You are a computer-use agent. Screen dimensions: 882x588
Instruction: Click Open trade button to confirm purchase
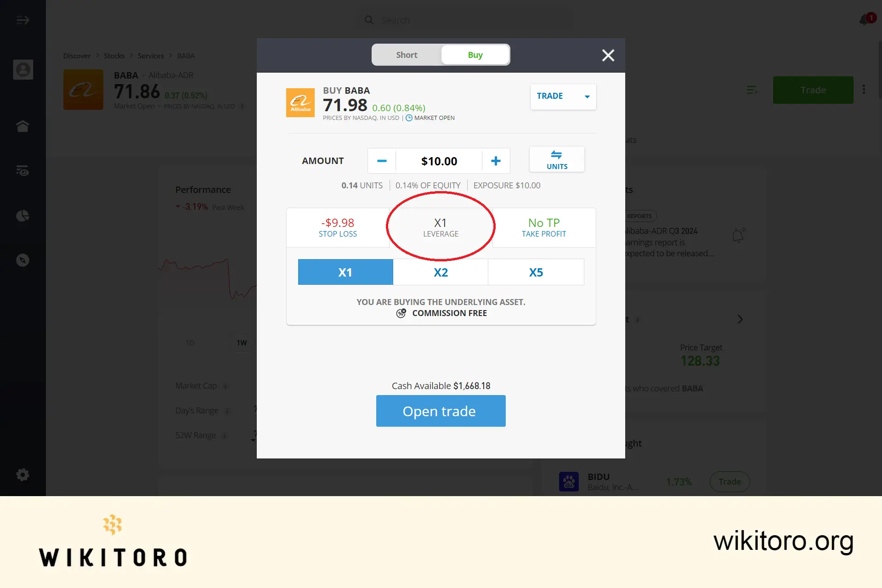coord(441,411)
